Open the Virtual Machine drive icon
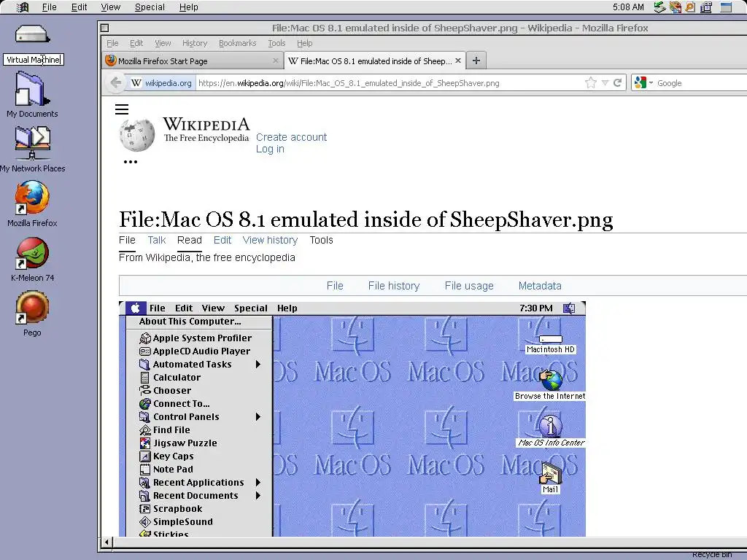 click(32, 35)
